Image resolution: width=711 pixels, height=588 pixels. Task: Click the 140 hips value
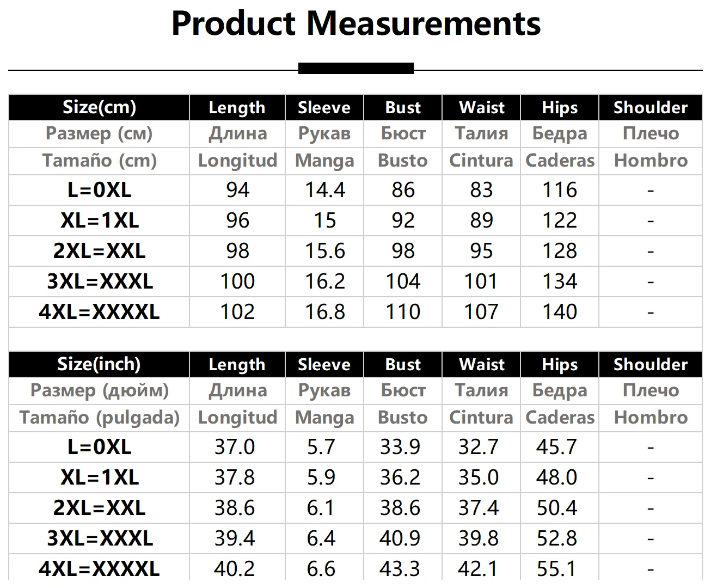[559, 312]
